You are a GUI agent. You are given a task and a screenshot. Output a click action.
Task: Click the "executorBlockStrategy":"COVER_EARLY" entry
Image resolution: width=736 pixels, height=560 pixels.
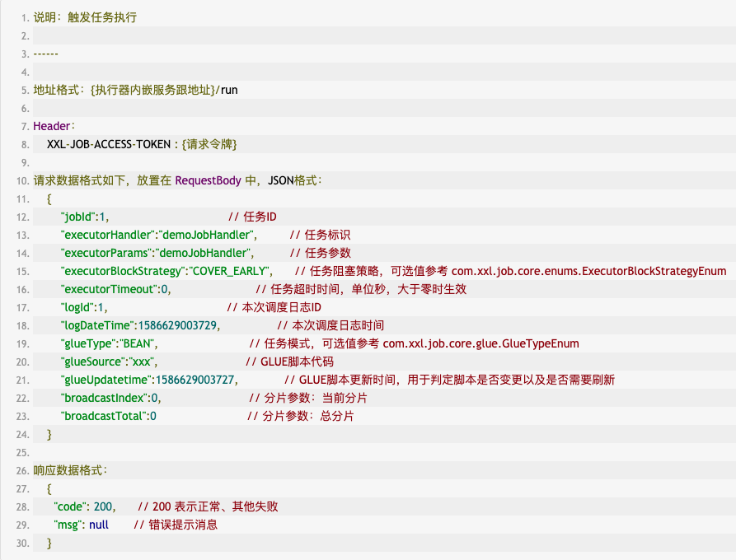pos(166,271)
